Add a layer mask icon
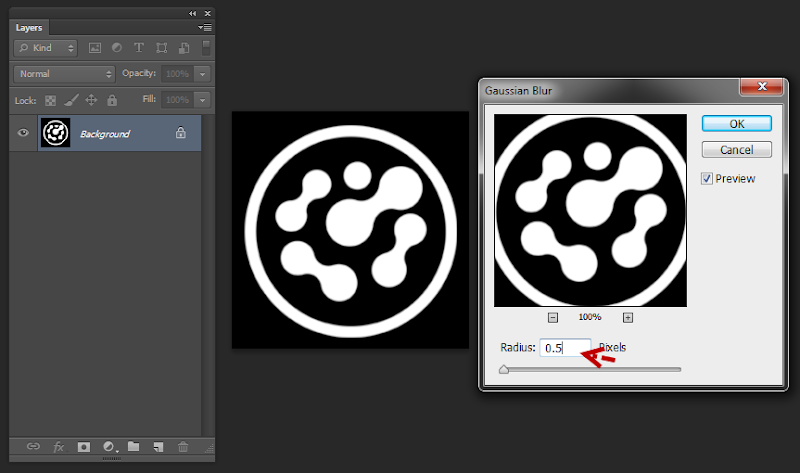 pyautogui.click(x=84, y=447)
